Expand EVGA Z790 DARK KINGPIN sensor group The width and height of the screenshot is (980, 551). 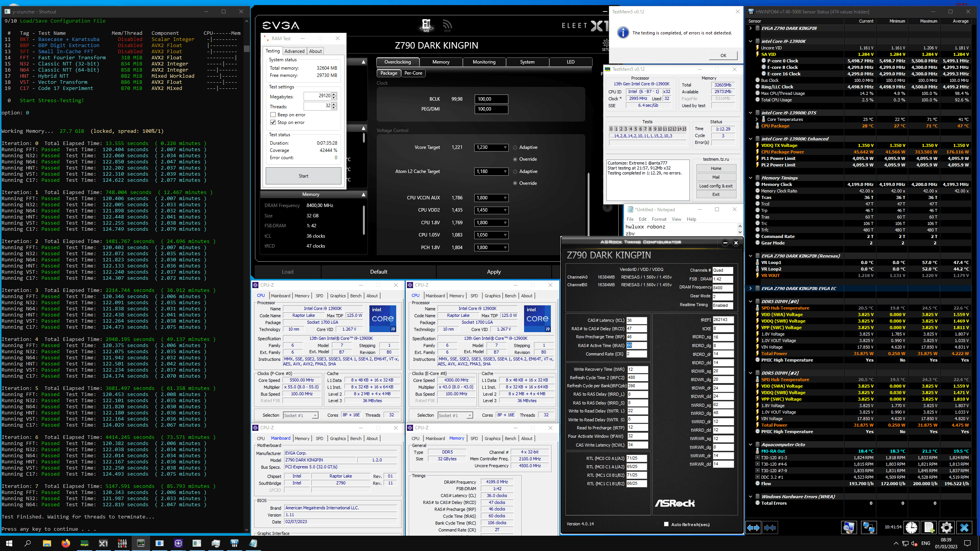751,28
